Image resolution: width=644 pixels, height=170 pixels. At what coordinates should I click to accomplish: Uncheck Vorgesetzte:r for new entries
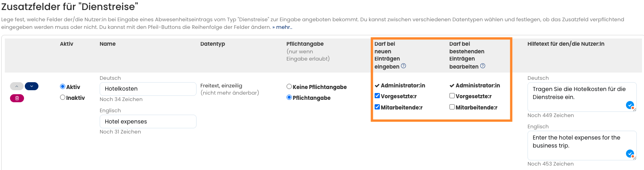[377, 96]
